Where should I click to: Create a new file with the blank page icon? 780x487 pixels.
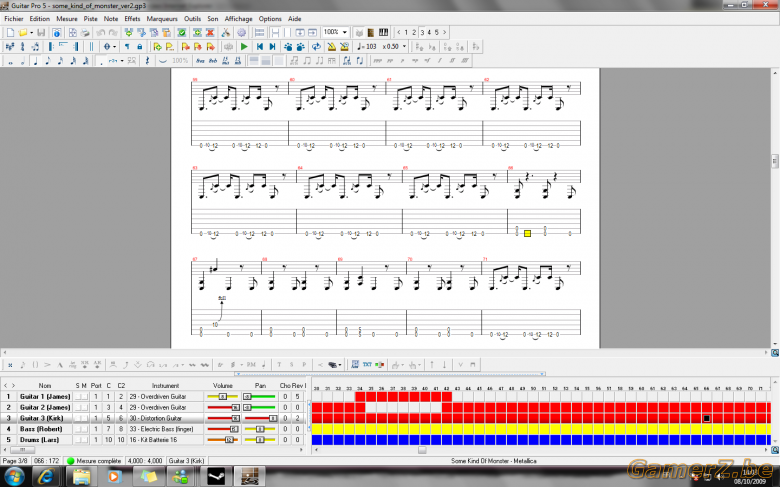tap(10, 32)
